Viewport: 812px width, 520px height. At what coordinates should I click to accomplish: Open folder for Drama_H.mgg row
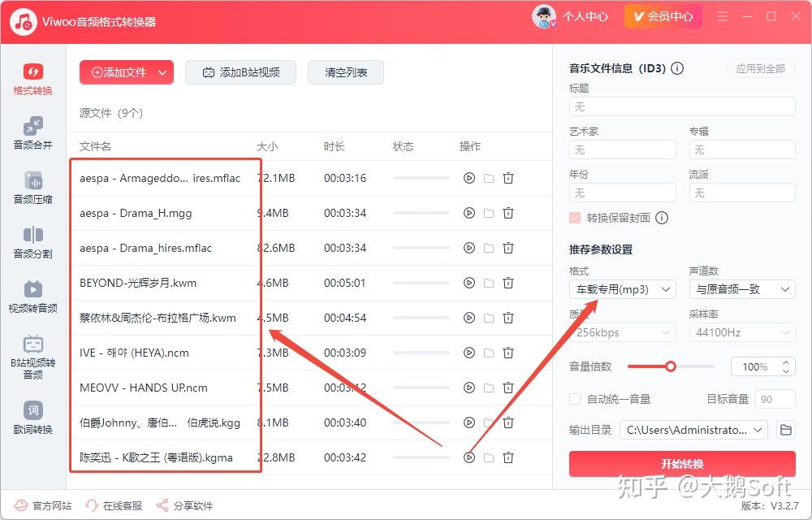488,213
